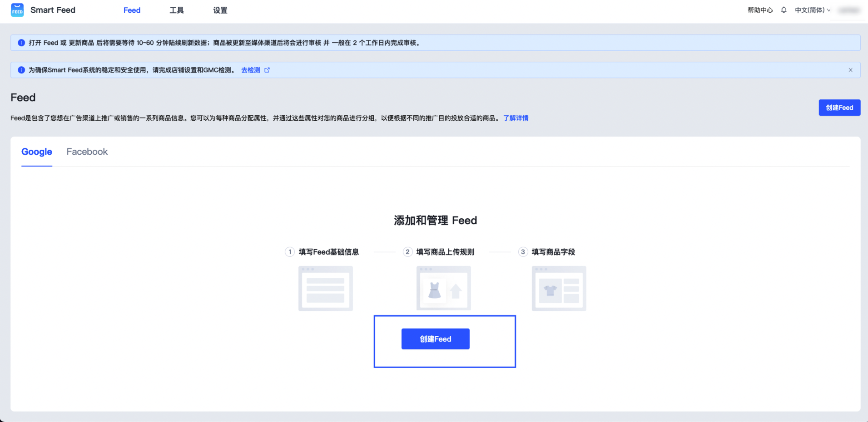Viewport: 868px width, 422px height.
Task: Open the 中文(简体) language dropdown
Action: (812, 10)
